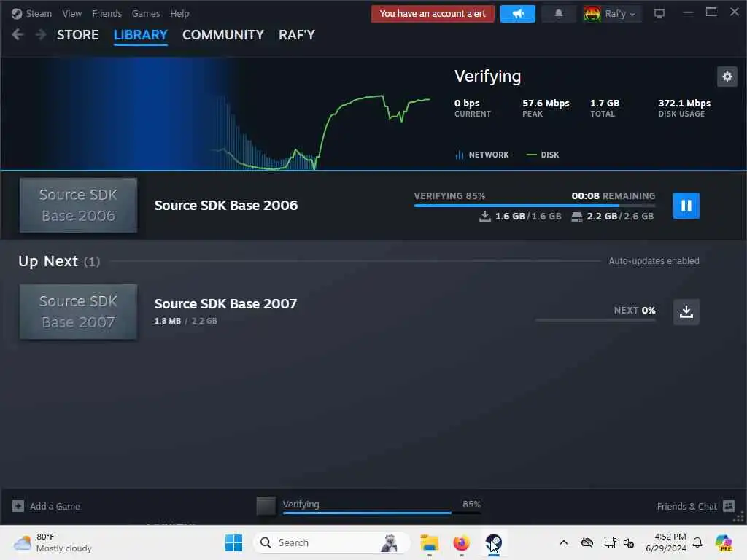The height and width of the screenshot is (560, 747).
Task: Go back with the left arrow
Action: (x=18, y=34)
